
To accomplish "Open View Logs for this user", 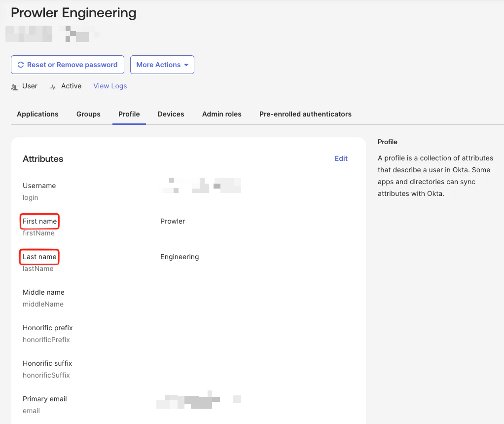I will 109,86.
